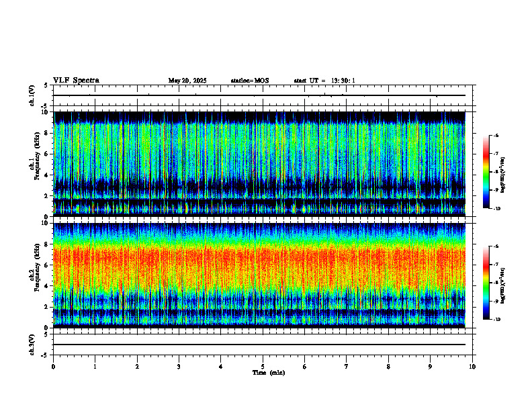The height and width of the screenshot is (411, 532).
Task: Click the ch.3 voltage trace line
Action: click(x=259, y=345)
